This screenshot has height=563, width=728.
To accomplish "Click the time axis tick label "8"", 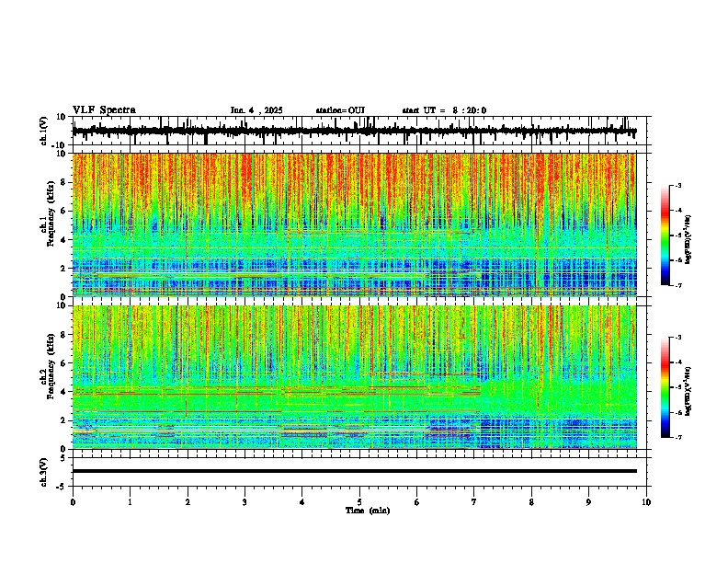I will coord(531,502).
